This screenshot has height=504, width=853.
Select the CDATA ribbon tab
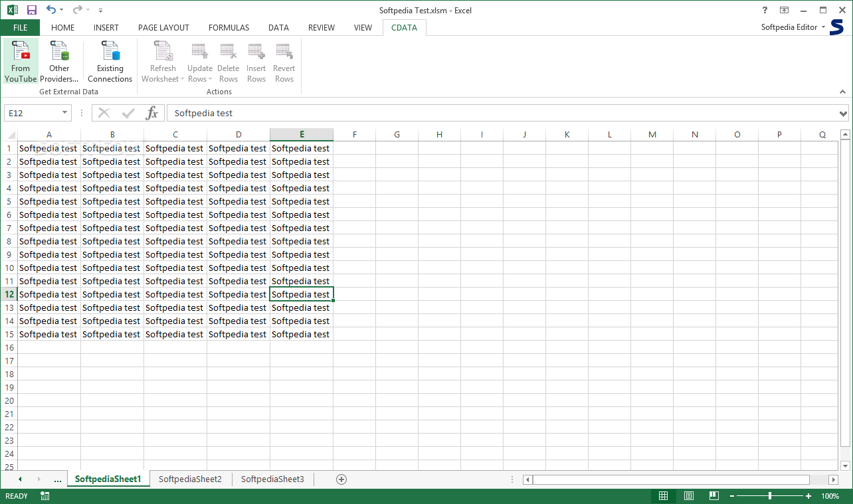405,27
